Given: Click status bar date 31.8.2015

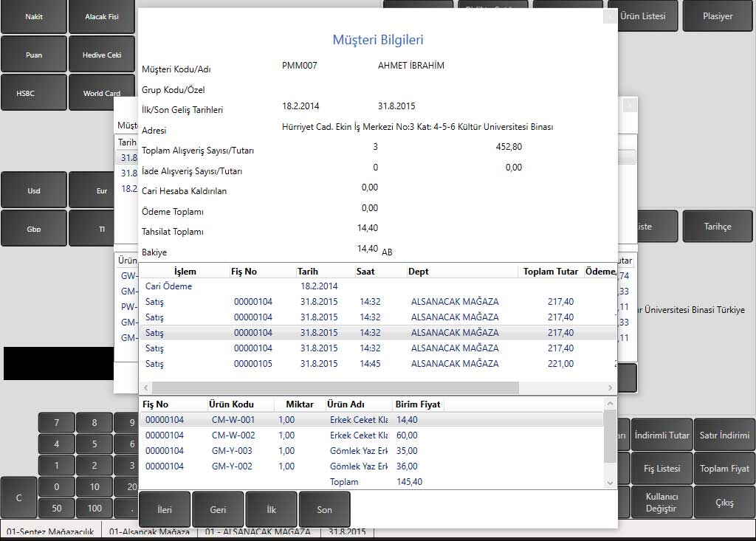Looking at the screenshot, I should point(347,532).
